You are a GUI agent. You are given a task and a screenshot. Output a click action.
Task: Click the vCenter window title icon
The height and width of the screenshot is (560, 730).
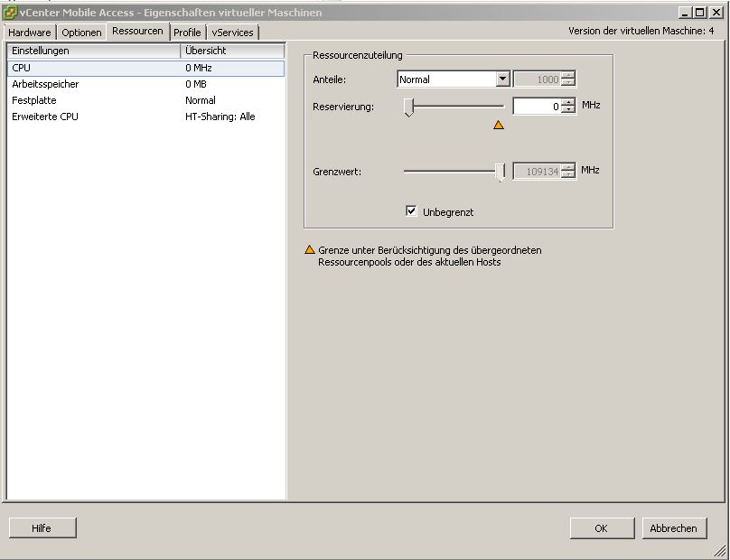pyautogui.click(x=10, y=13)
